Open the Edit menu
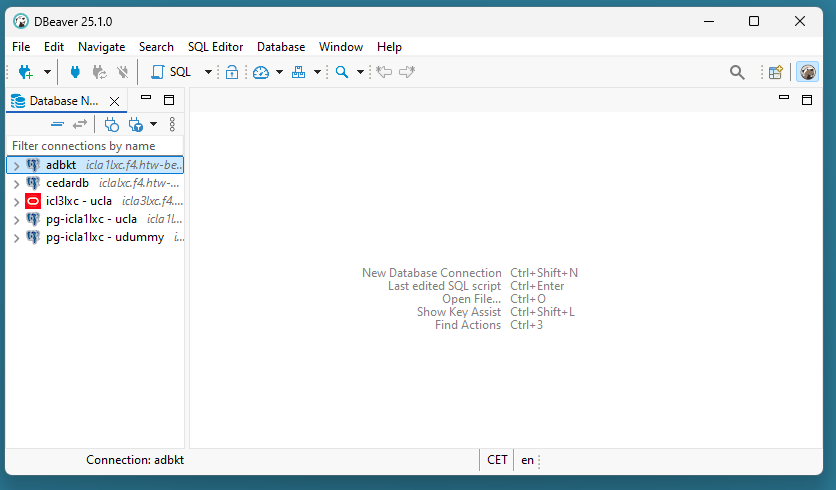 tap(54, 47)
